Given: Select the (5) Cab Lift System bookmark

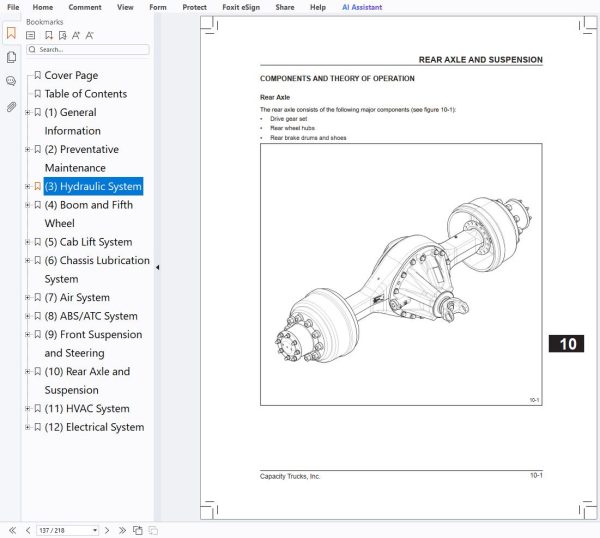Looking at the screenshot, I should tap(88, 242).
